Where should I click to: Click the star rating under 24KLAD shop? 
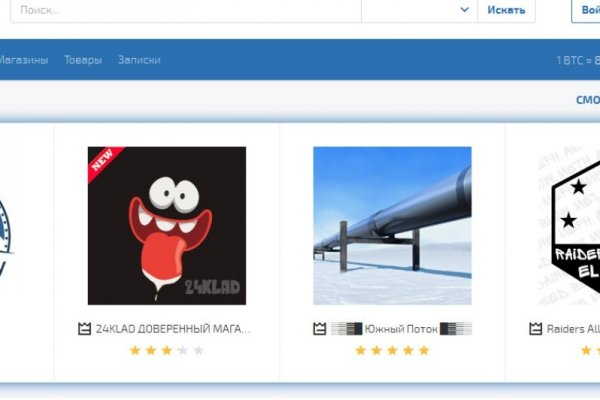166,350
